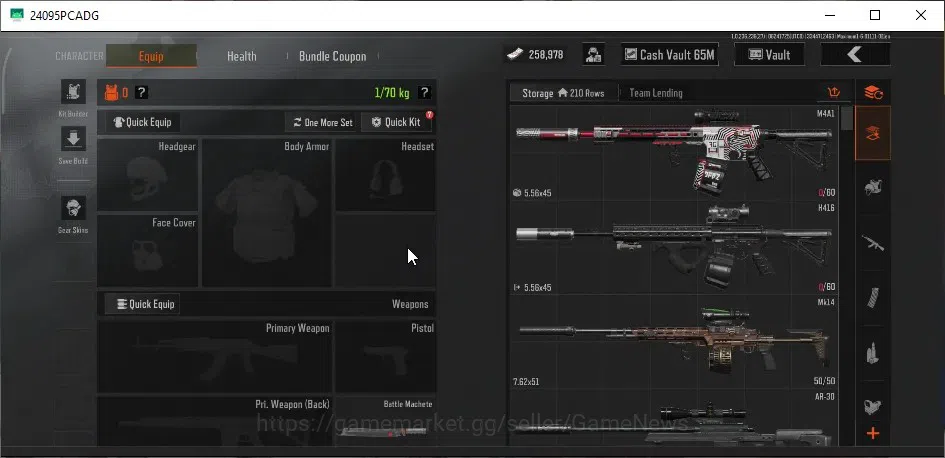Click the 1/70 kg weight text
The width and height of the screenshot is (945, 458).
(x=392, y=93)
